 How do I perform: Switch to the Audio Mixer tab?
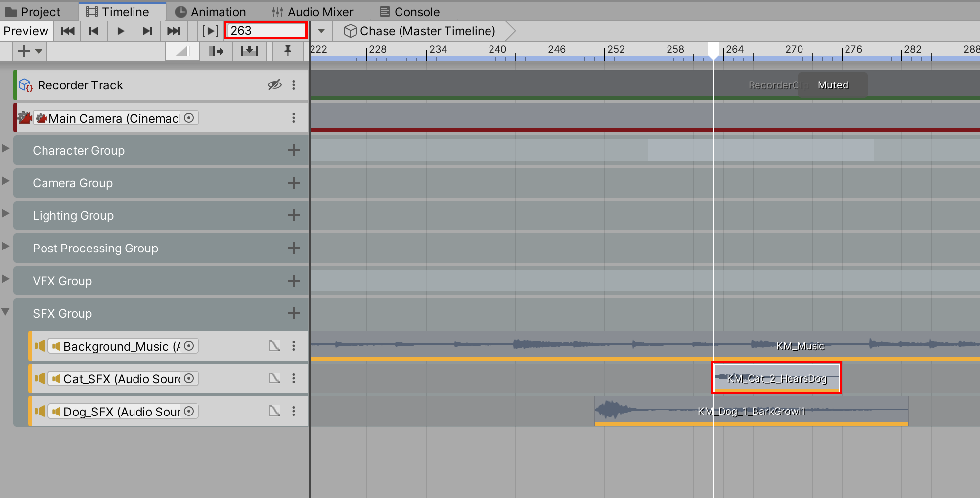(x=312, y=12)
